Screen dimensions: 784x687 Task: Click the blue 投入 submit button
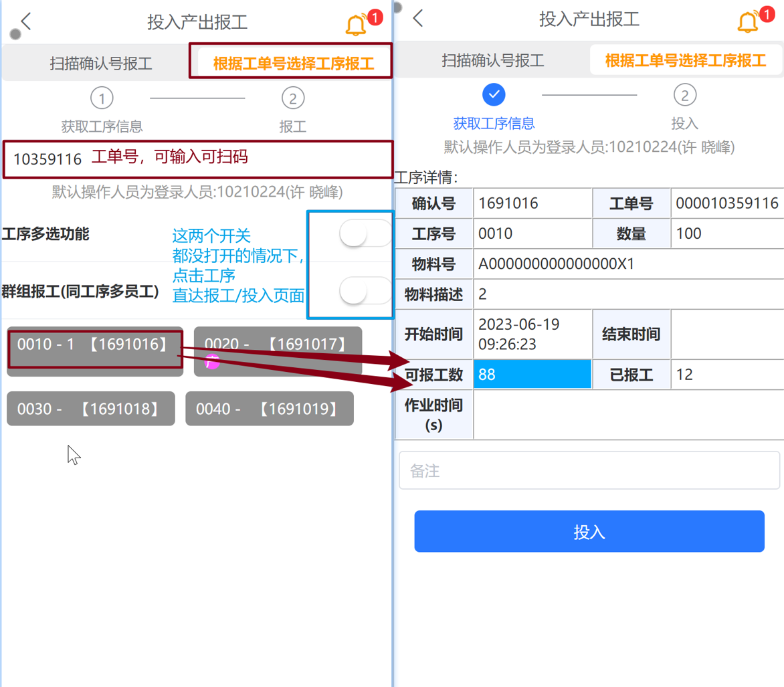589,531
